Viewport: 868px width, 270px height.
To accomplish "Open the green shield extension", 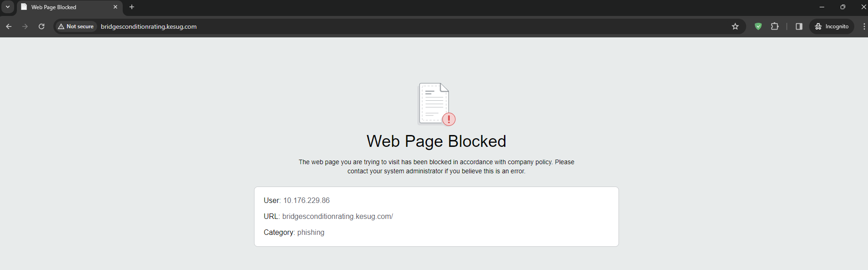I will tap(758, 26).
